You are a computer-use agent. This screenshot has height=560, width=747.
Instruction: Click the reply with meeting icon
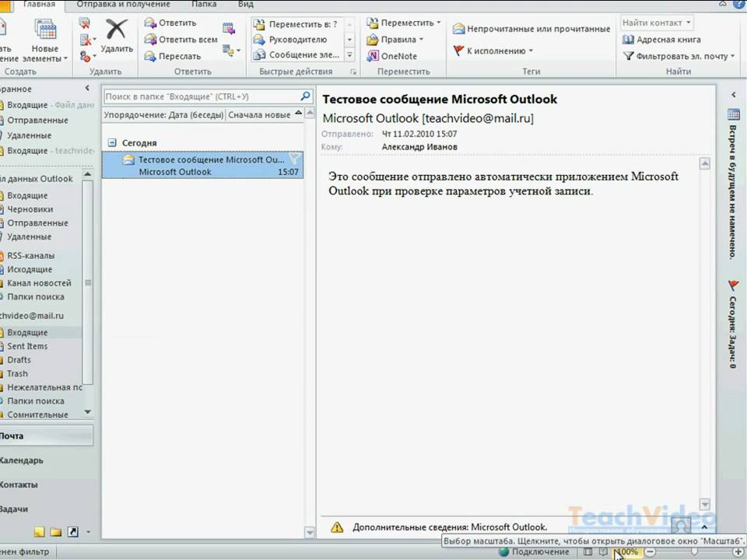tap(229, 28)
